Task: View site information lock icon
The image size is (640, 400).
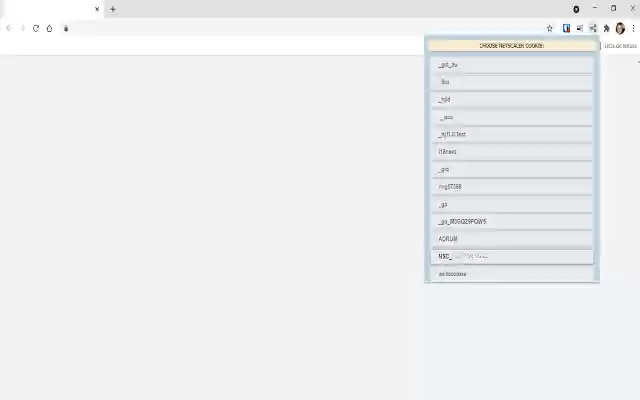Action: (66, 28)
